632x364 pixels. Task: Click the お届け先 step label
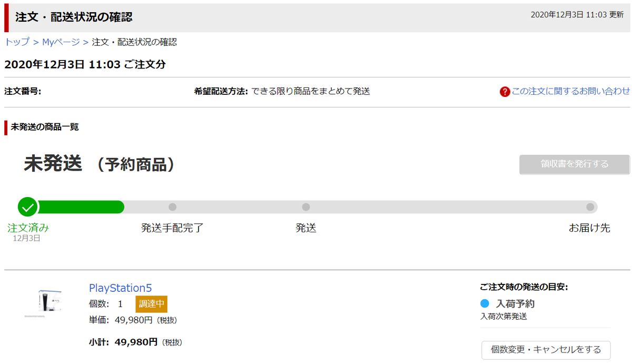589,228
